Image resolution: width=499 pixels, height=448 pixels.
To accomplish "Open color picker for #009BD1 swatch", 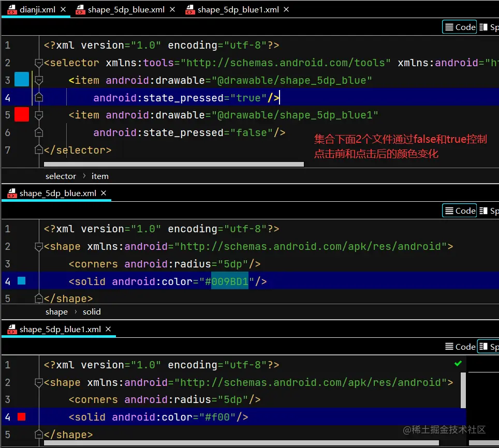I will click(21, 281).
